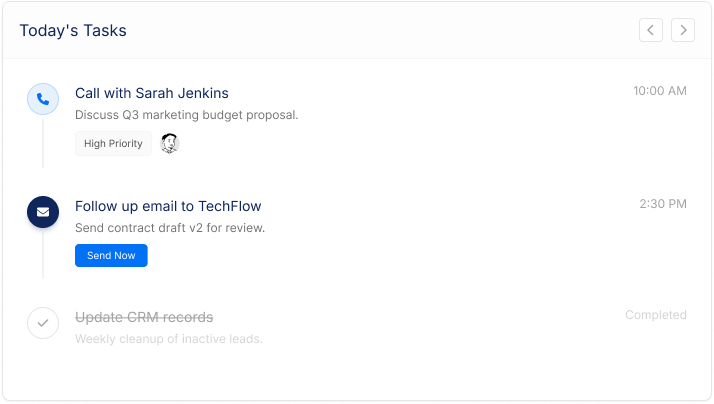The width and height of the screenshot is (714, 404).
Task: Click the High Priority tag
Action: 113,144
